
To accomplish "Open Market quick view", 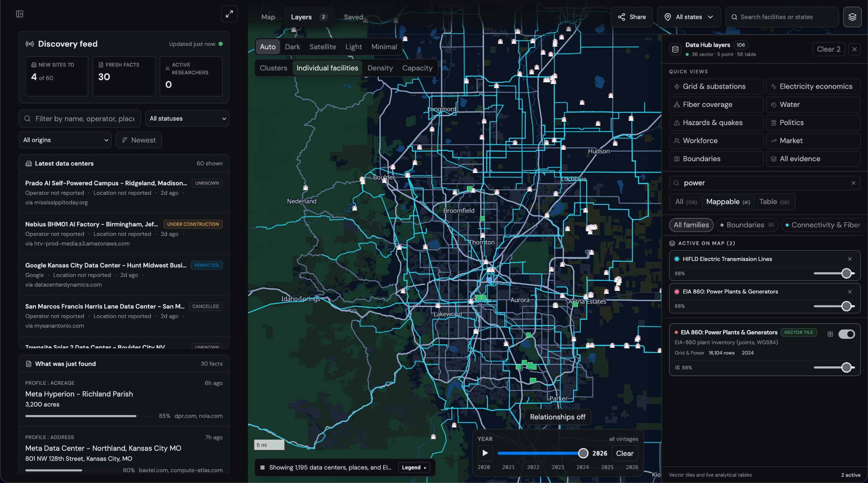I will tap(813, 141).
